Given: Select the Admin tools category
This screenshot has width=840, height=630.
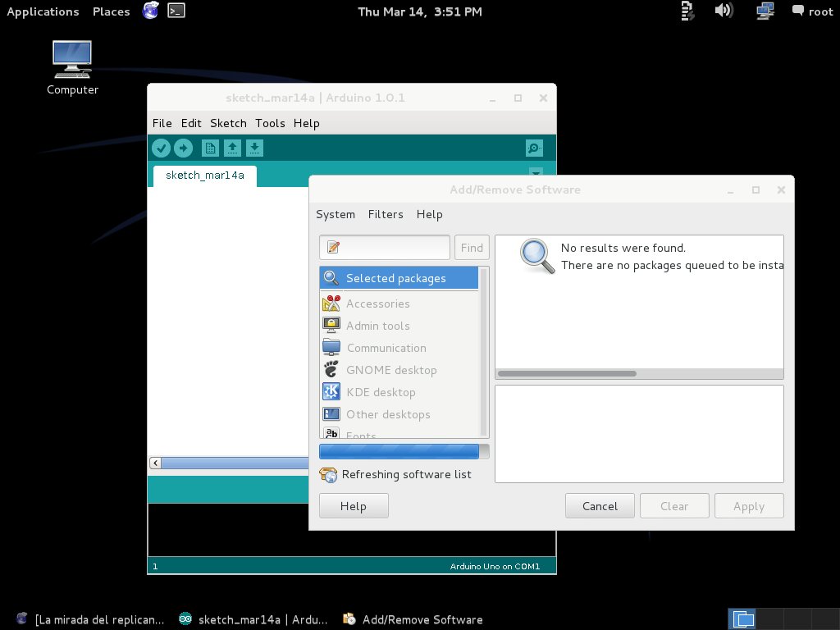Looking at the screenshot, I should [x=399, y=326].
